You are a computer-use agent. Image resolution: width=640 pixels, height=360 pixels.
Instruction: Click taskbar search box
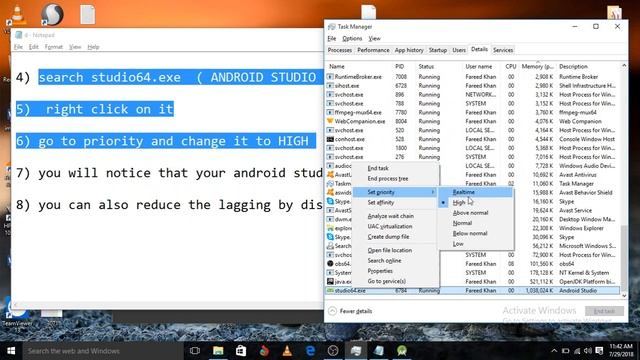(x=102, y=351)
